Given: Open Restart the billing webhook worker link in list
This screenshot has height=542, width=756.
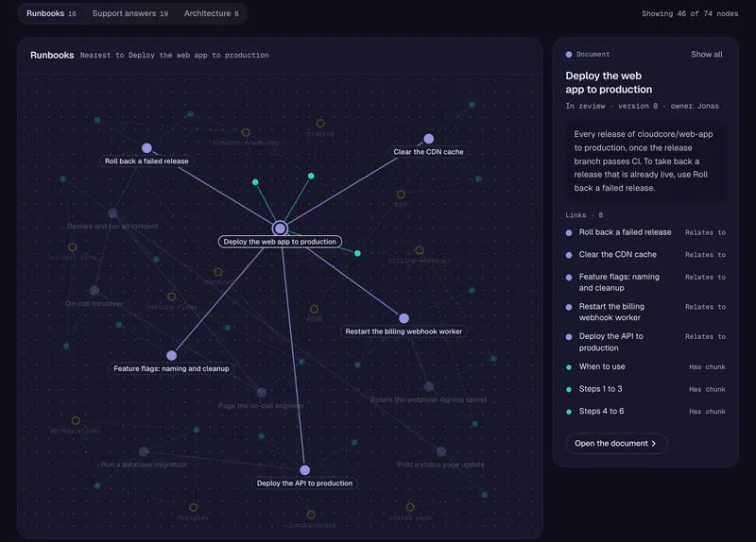Looking at the screenshot, I should point(645,313).
